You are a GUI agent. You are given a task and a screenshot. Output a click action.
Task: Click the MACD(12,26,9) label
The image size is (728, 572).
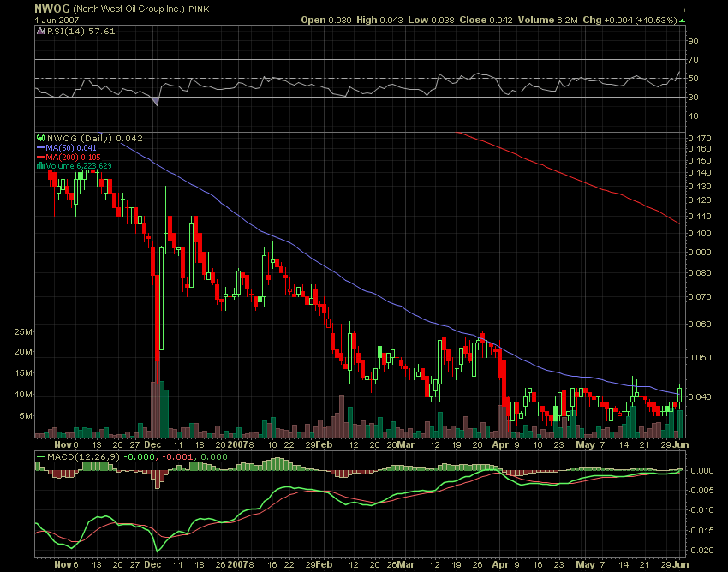tap(84, 457)
